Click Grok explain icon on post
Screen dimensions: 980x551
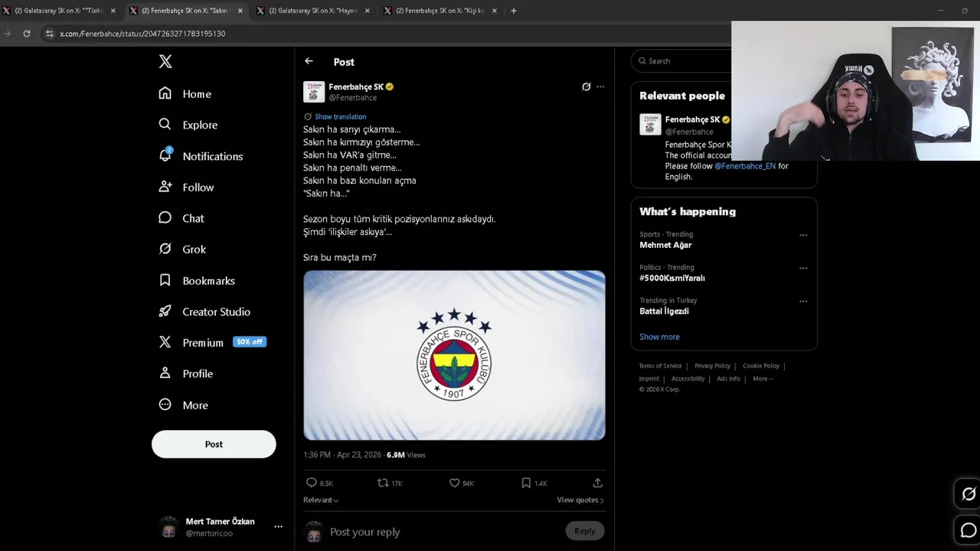click(586, 86)
